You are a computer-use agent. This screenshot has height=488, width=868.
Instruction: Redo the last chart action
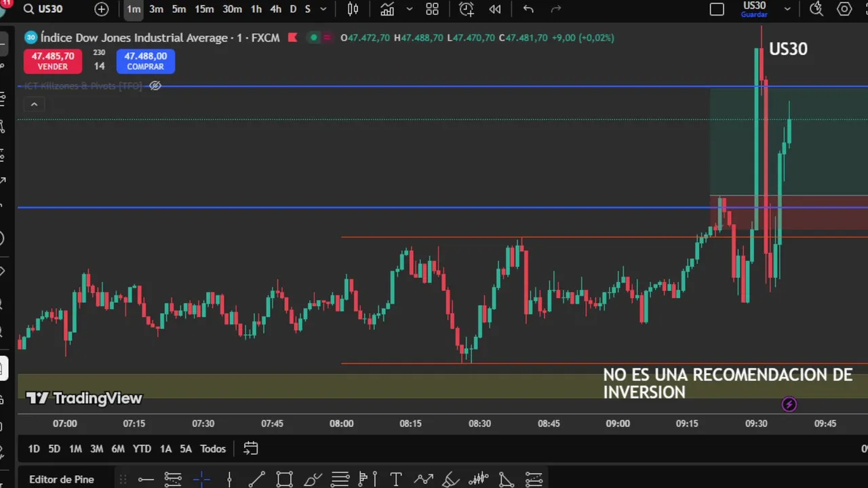(556, 9)
